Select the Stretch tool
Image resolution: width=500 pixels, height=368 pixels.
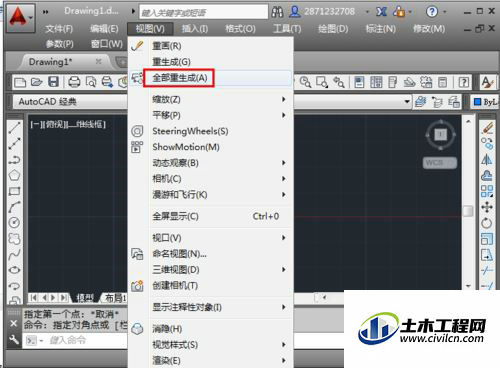coord(487,255)
